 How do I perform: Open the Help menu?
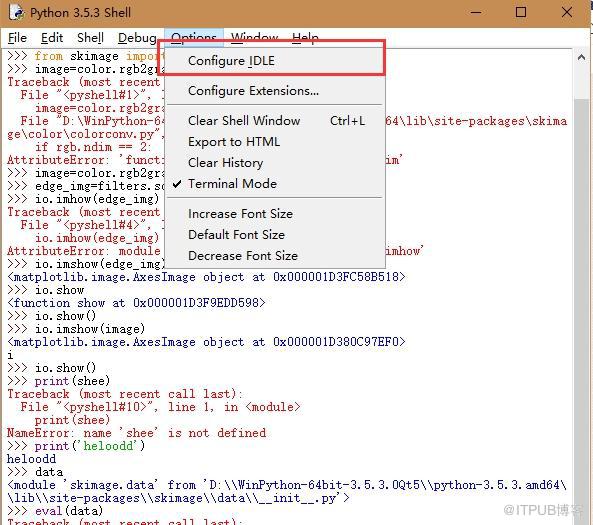click(x=305, y=37)
